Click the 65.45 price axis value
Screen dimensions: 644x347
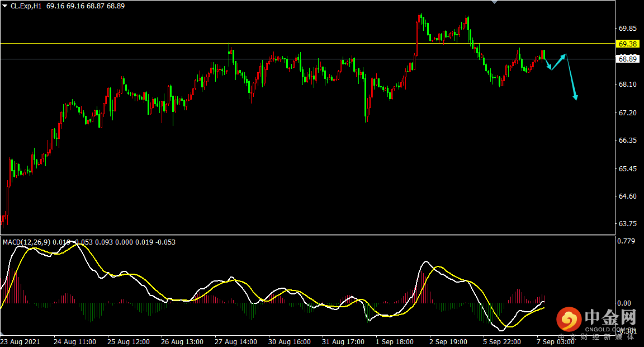628,168
